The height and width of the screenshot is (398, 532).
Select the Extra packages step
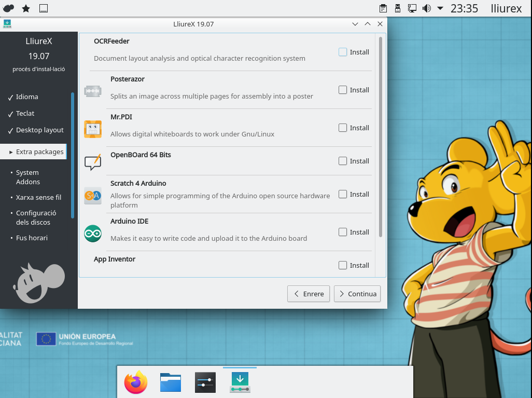[x=33, y=152]
